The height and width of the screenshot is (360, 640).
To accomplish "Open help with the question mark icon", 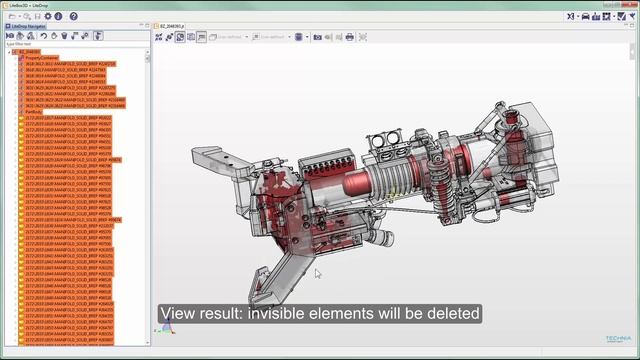I will 73,16.
